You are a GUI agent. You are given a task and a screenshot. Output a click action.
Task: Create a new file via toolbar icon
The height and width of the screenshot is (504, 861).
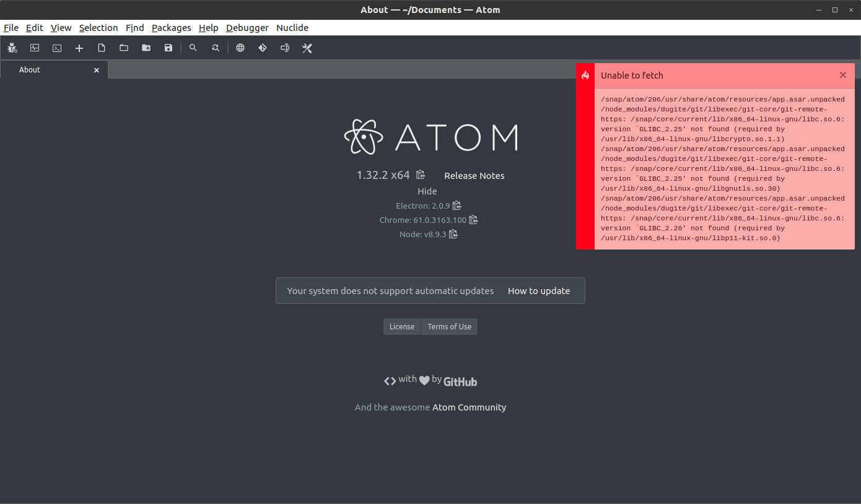(x=101, y=48)
